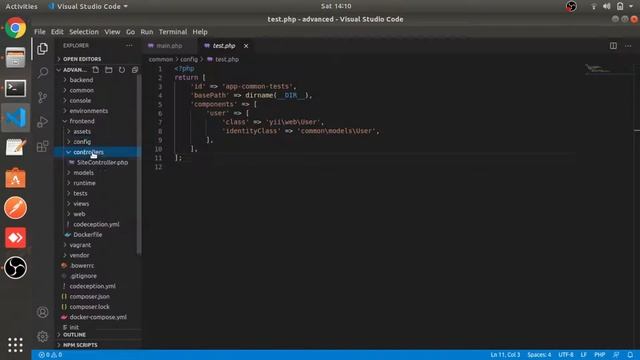Open the Manage gear in activity bar
640x360 pixels.
click(x=42, y=336)
